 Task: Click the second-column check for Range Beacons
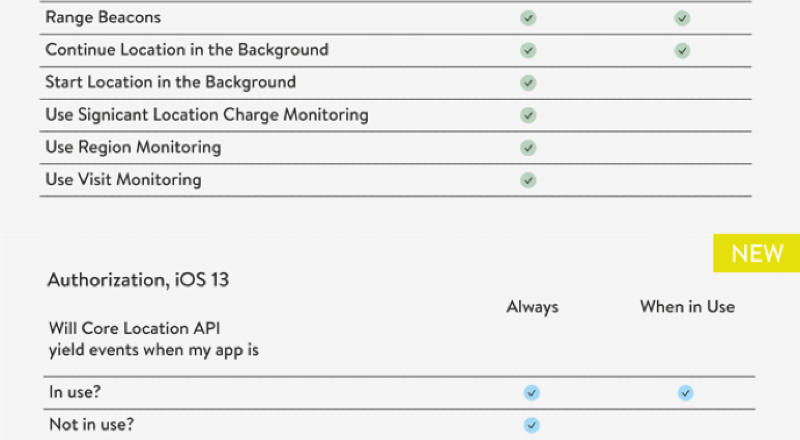tap(682, 18)
